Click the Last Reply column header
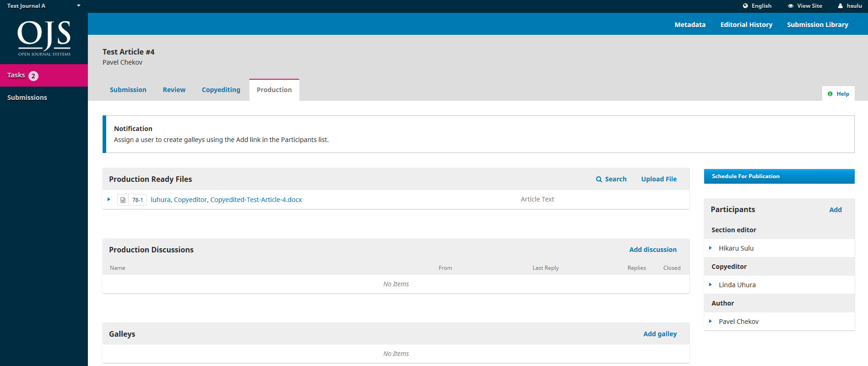Viewport: 868px width, 366px height. coord(546,268)
